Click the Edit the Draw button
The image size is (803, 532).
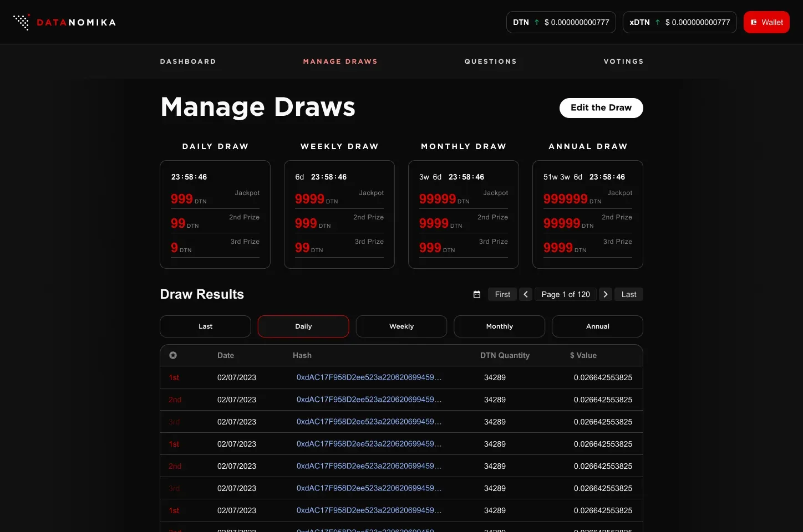click(601, 108)
